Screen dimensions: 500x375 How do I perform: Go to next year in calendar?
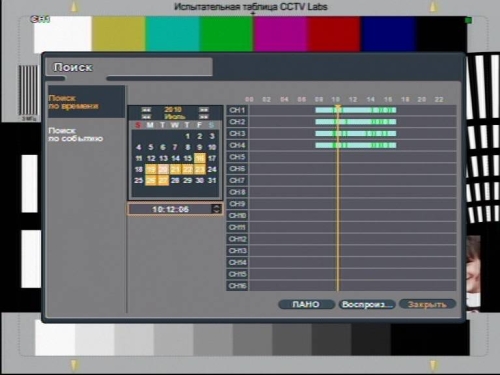pos(204,110)
